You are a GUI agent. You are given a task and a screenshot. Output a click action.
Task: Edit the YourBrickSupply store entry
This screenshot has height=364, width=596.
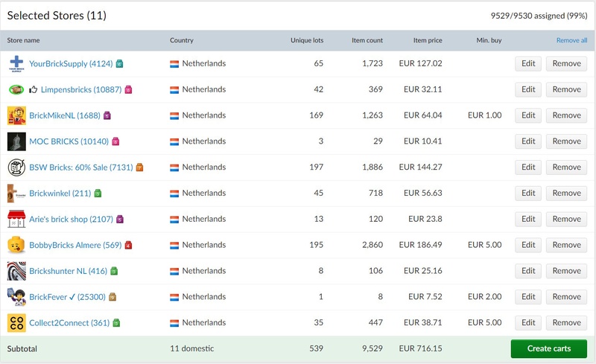coord(528,63)
